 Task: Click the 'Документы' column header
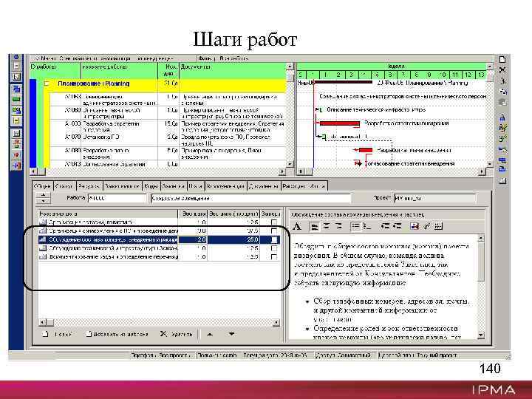click(x=233, y=71)
